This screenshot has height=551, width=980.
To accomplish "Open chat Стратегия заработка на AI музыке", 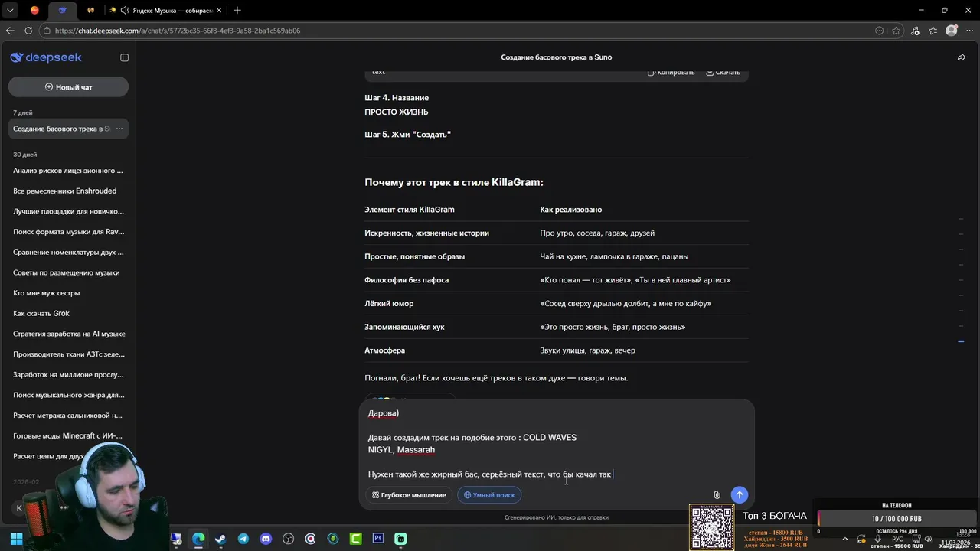I will coord(68,334).
